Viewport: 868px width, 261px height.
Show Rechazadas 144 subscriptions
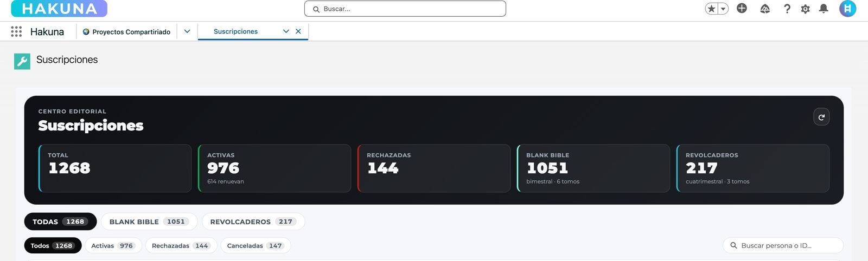(181, 245)
